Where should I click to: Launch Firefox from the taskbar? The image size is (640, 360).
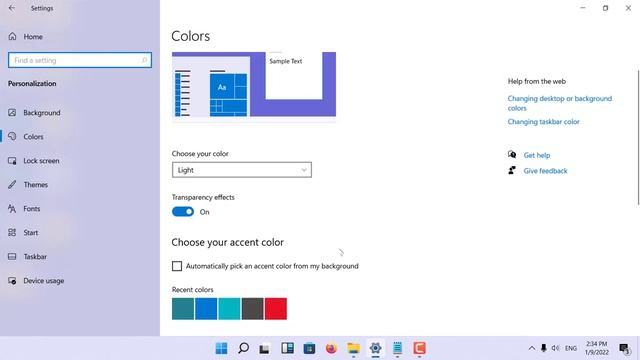tap(331, 348)
